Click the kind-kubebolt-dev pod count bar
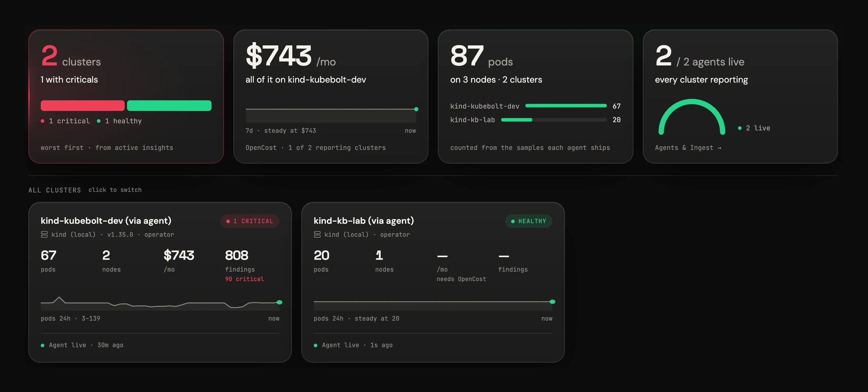Image resolution: width=868 pixels, height=392 pixels. click(566, 106)
